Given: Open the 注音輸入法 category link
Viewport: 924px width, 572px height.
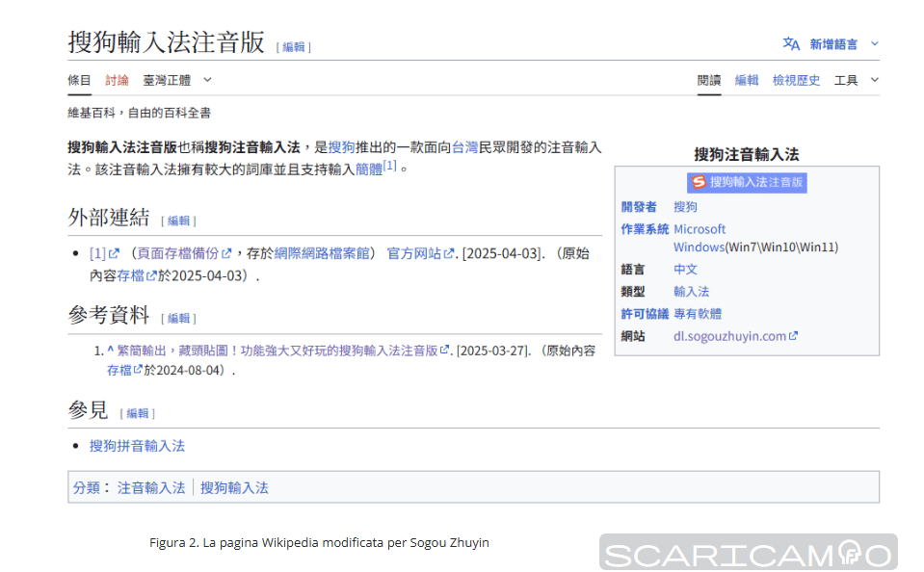Looking at the screenshot, I should (151, 488).
